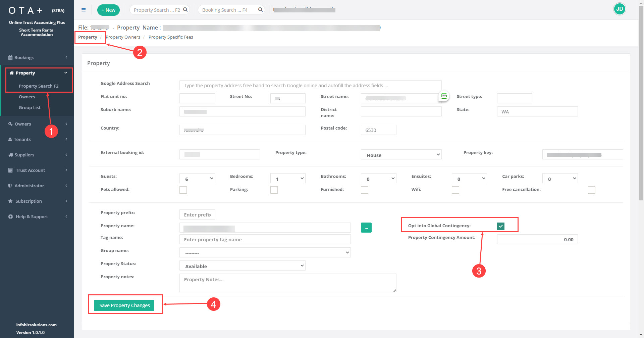
Task: Open the Property type dropdown
Action: pyautogui.click(x=401, y=155)
